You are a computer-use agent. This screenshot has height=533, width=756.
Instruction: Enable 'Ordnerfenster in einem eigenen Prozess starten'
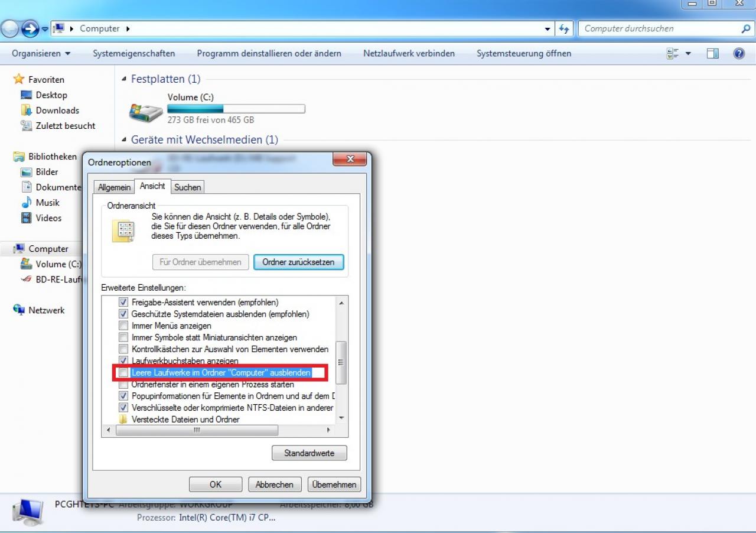[x=123, y=385]
